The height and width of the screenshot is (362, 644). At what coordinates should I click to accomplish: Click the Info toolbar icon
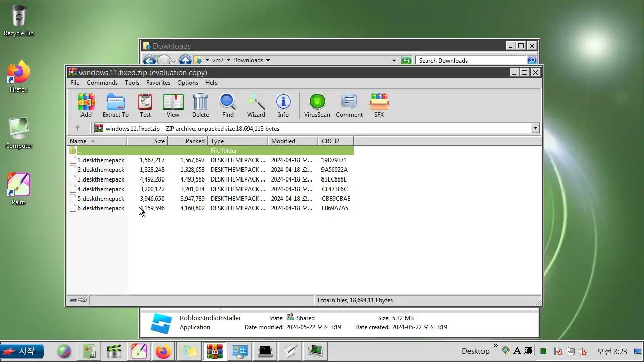[x=283, y=106]
